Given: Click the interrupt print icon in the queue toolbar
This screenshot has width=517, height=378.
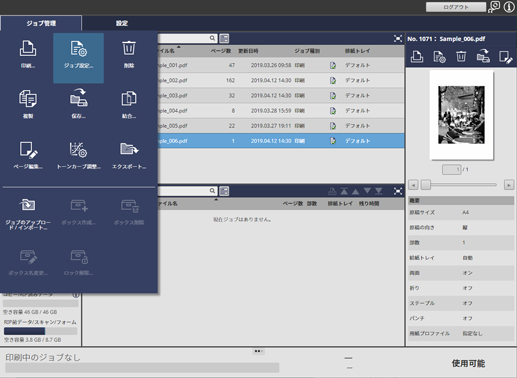Looking at the screenshot, I should tap(332, 191).
